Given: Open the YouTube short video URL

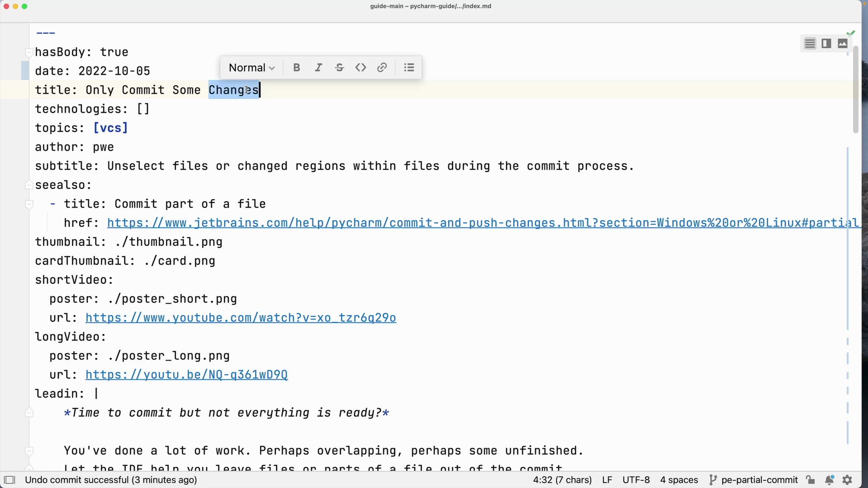Looking at the screenshot, I should (240, 318).
